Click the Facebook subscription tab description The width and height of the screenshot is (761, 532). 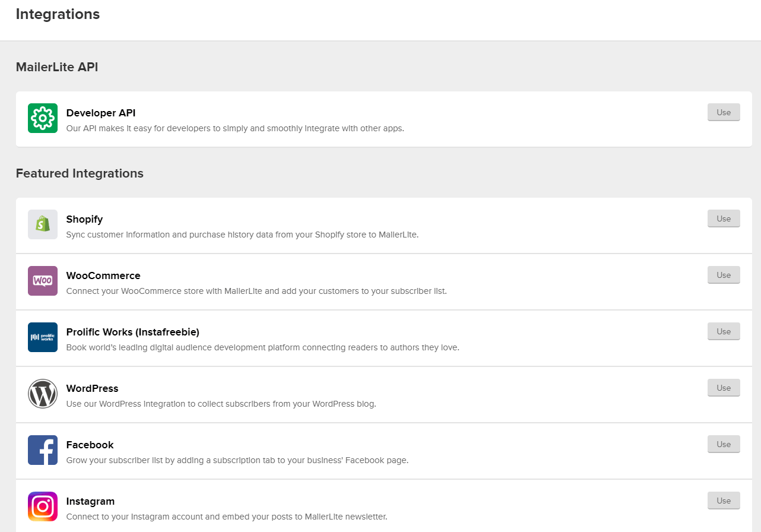pyautogui.click(x=237, y=460)
